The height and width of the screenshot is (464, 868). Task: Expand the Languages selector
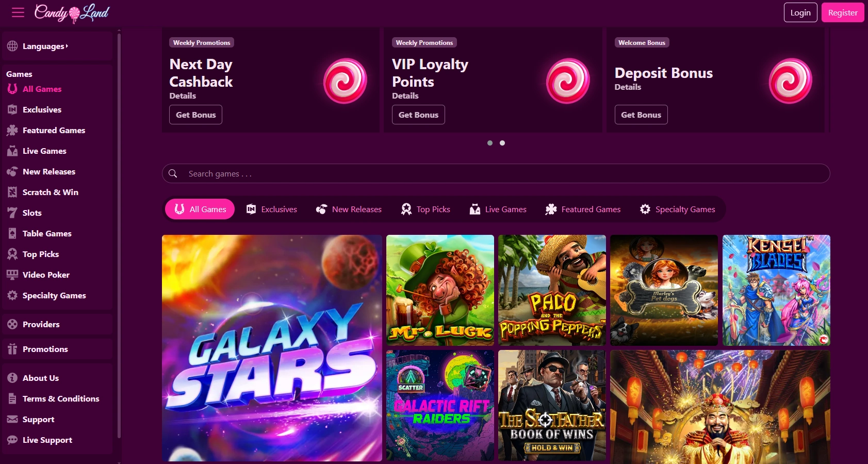pos(45,46)
